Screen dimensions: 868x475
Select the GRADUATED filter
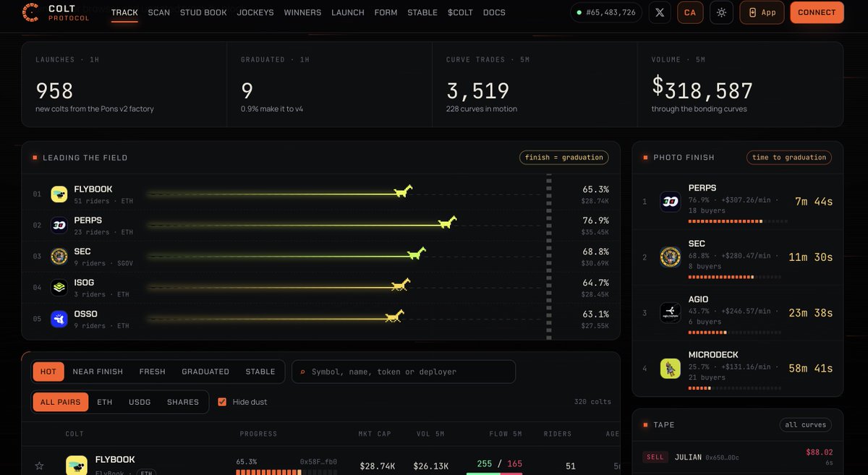tap(205, 372)
